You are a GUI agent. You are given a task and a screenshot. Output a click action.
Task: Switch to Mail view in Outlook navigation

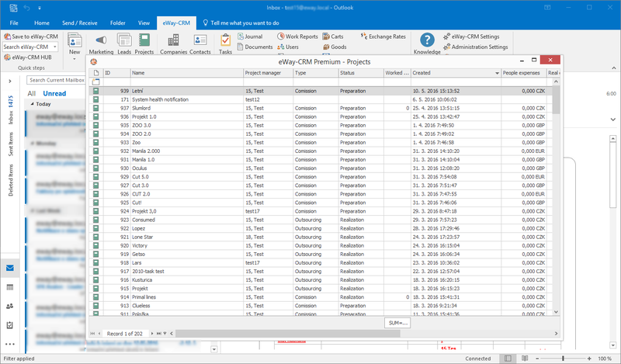click(x=10, y=268)
